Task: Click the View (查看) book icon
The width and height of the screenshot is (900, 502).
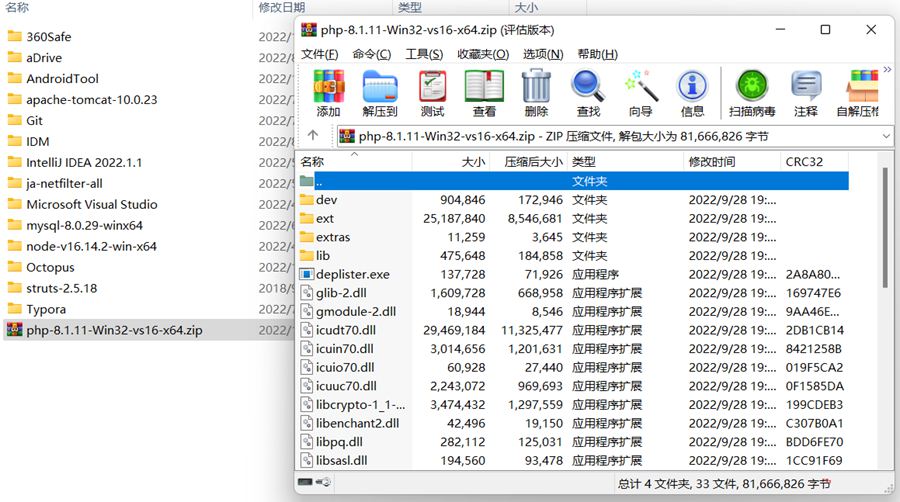Action: coord(484,92)
